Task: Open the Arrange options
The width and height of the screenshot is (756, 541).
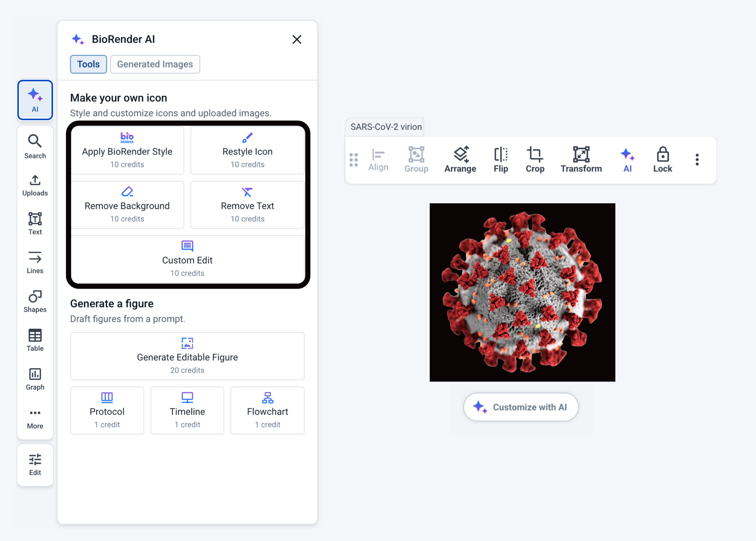Action: [460, 160]
